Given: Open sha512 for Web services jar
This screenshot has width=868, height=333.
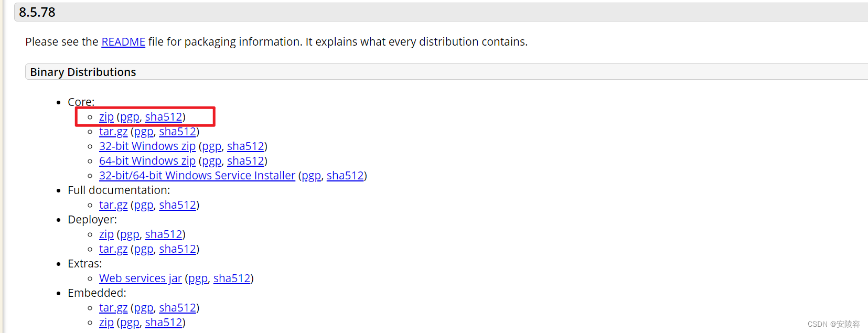Looking at the screenshot, I should coord(232,278).
